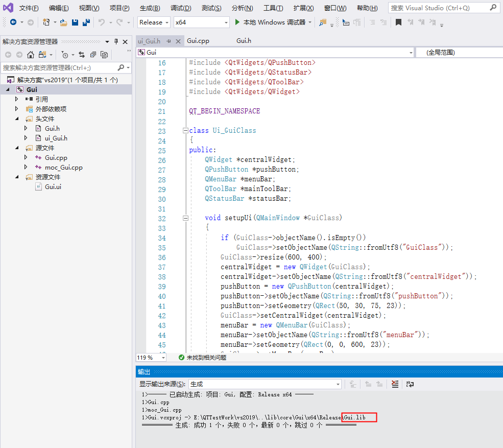The image size is (503, 448).
Task: Toggle word wrap in the output panel
Action: point(410,384)
